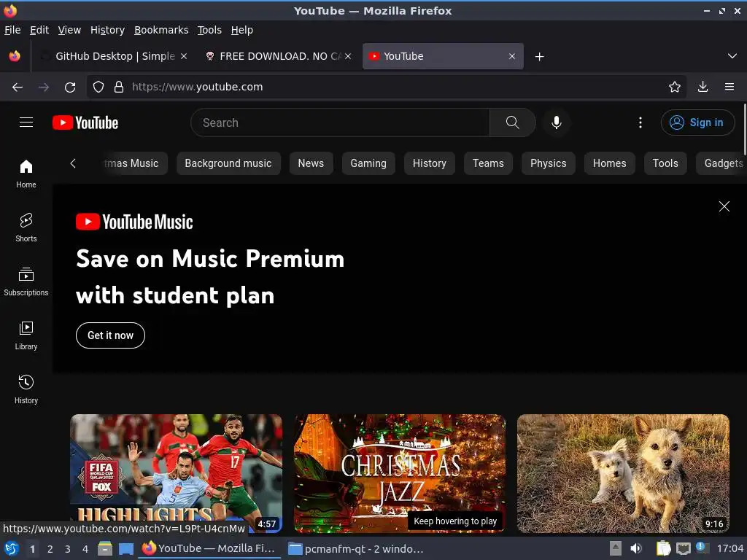The image size is (747, 560).
Task: Go back with Firefox back arrow
Action: pyautogui.click(x=18, y=87)
